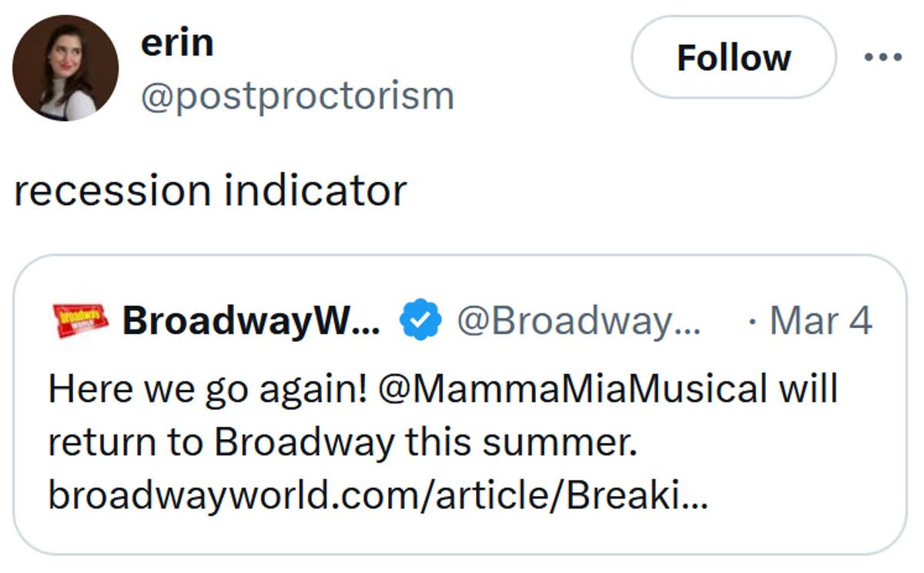The width and height of the screenshot is (924, 573).
Task: Click the BroadwayWorld logo avatar
Action: pos(80,320)
